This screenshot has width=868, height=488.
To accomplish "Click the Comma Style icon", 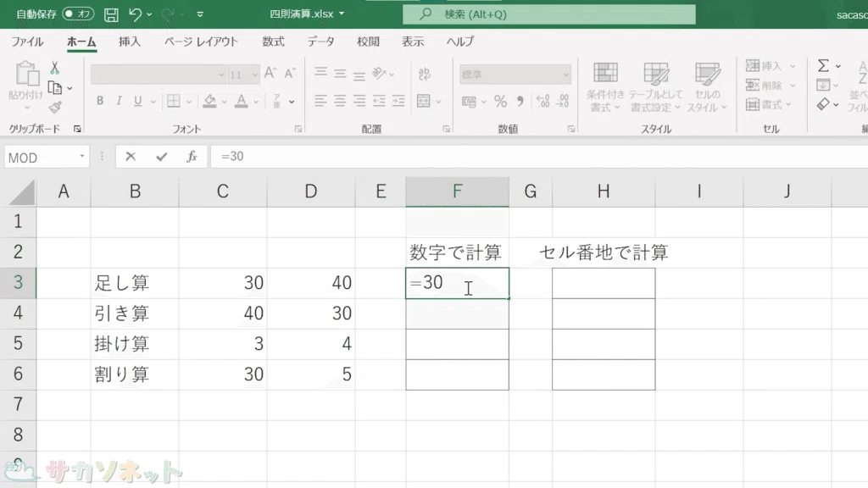I will point(520,102).
